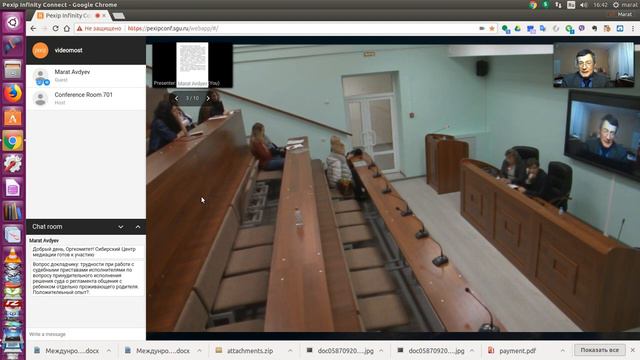
Task: Open a new Chrome tab
Action: pos(118,16)
